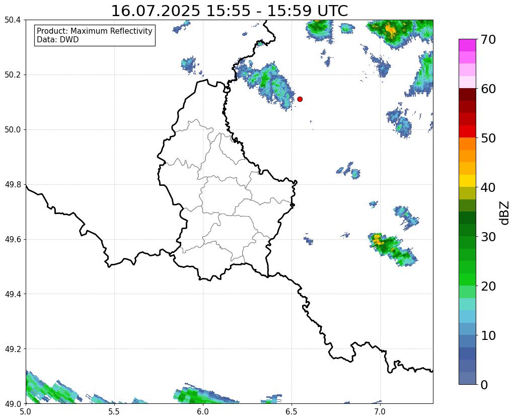Click the 'Data: DWD' label text
515x420 pixels.
(x=58, y=40)
